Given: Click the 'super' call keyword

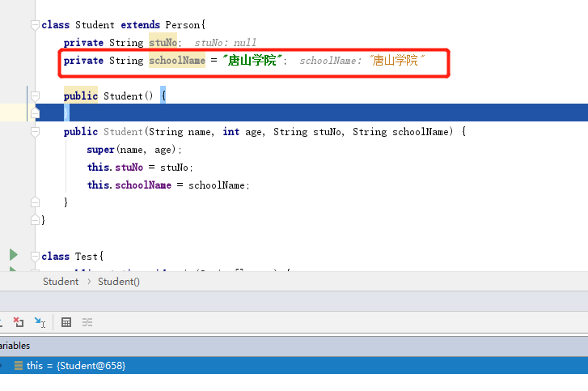Looking at the screenshot, I should 100,150.
